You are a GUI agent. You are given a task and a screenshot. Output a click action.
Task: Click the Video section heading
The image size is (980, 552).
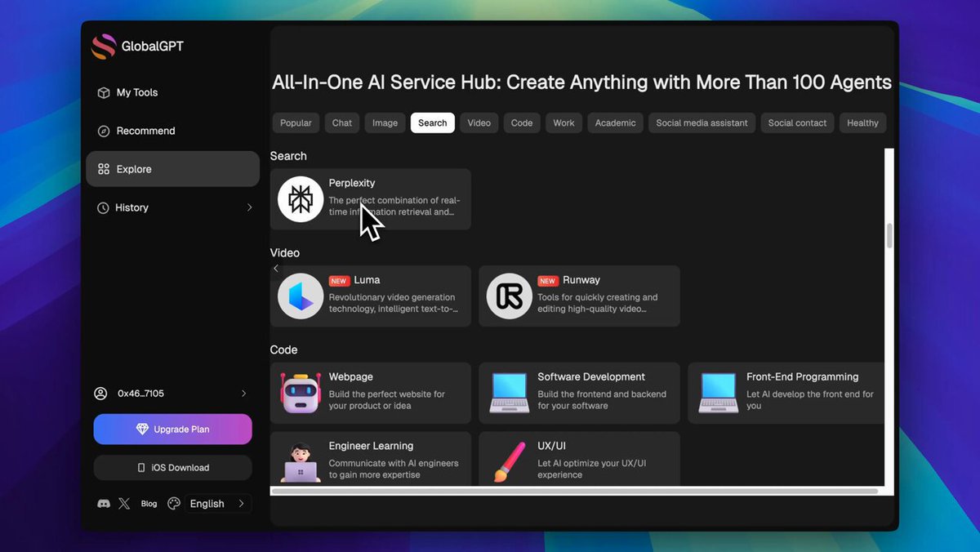(285, 253)
